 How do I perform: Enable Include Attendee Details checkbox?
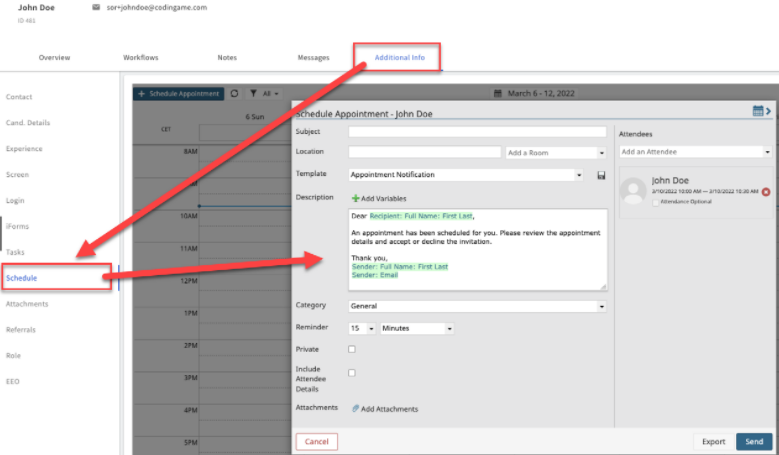tap(352, 373)
